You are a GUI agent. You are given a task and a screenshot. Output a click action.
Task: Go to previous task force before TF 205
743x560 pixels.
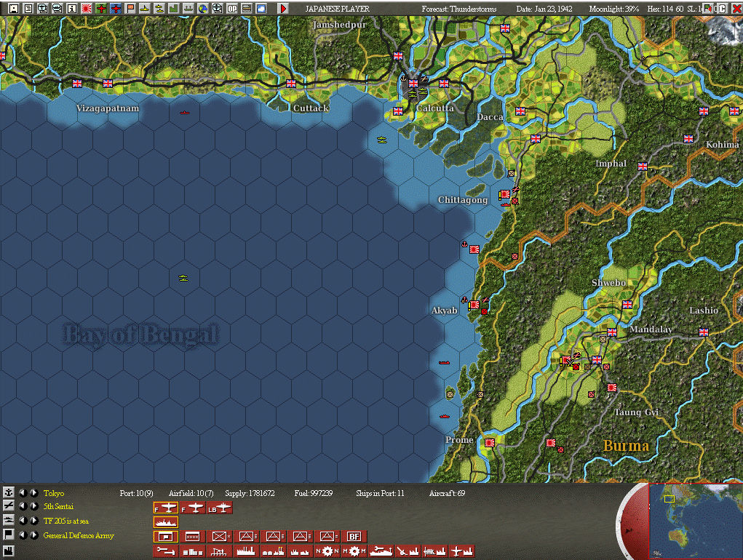23,520
